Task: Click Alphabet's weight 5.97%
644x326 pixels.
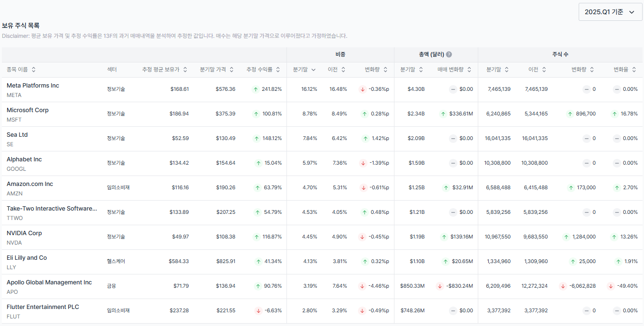Action: [x=310, y=163]
